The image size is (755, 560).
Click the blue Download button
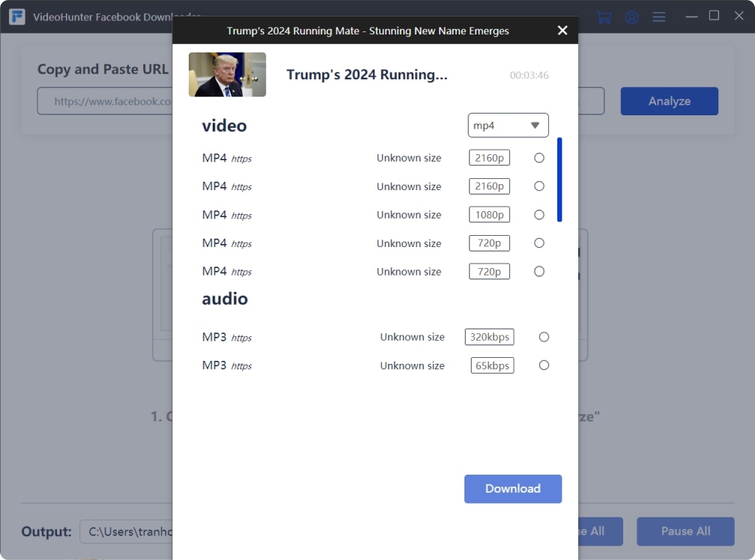tap(513, 489)
